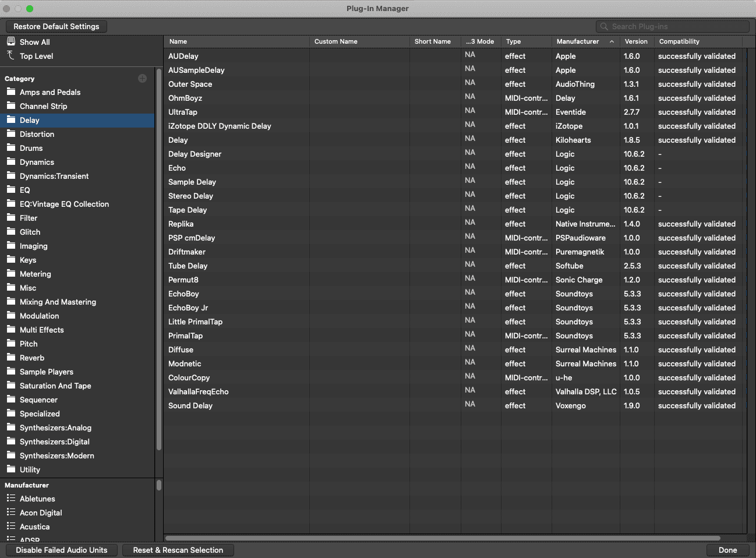
Task: Click the Search Plug-ins field
Action: point(673,27)
